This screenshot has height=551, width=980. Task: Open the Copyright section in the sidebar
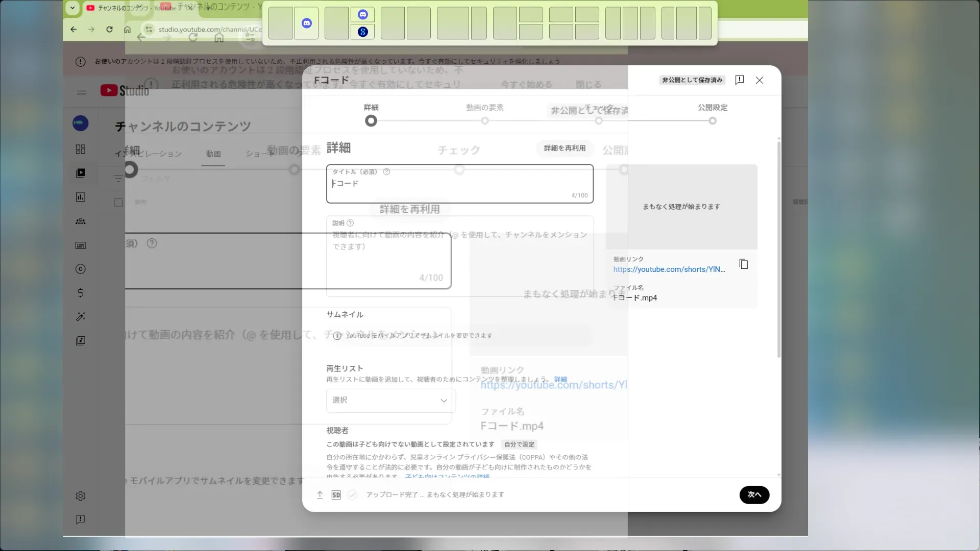point(81,269)
